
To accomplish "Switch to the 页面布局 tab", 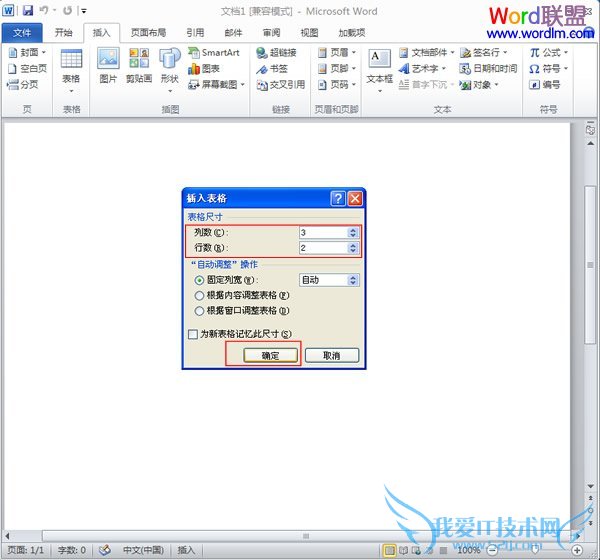I will point(148,33).
